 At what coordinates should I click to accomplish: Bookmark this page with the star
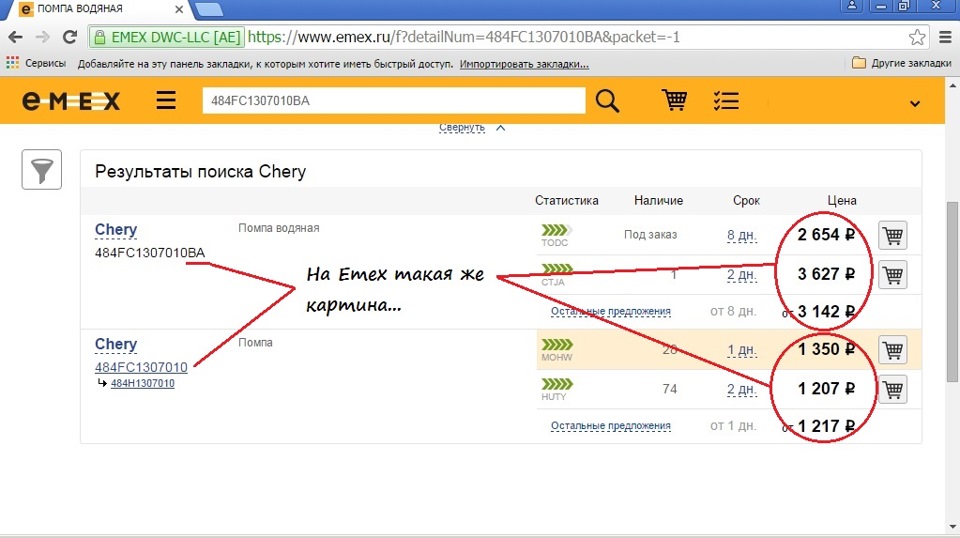coord(917,37)
